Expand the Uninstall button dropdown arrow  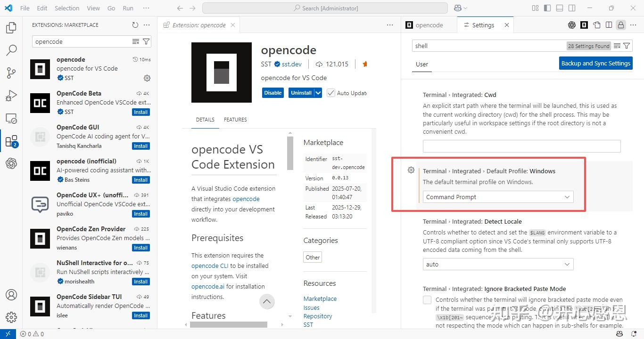(x=318, y=93)
